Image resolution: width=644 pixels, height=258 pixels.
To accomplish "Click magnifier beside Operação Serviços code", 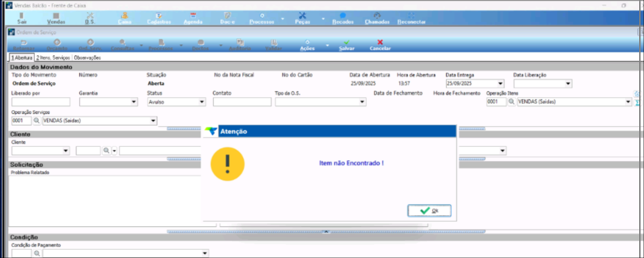I will pos(36,121).
